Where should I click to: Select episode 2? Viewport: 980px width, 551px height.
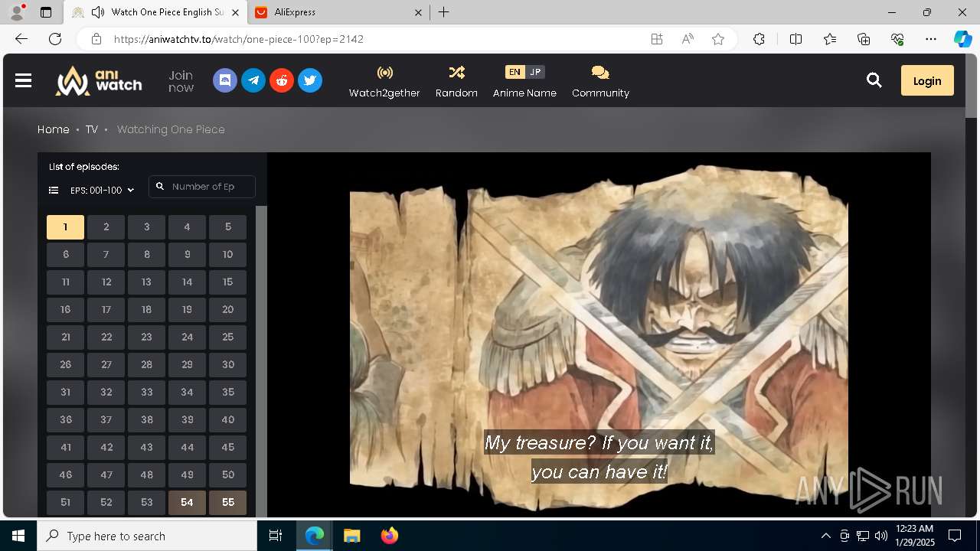coord(106,227)
